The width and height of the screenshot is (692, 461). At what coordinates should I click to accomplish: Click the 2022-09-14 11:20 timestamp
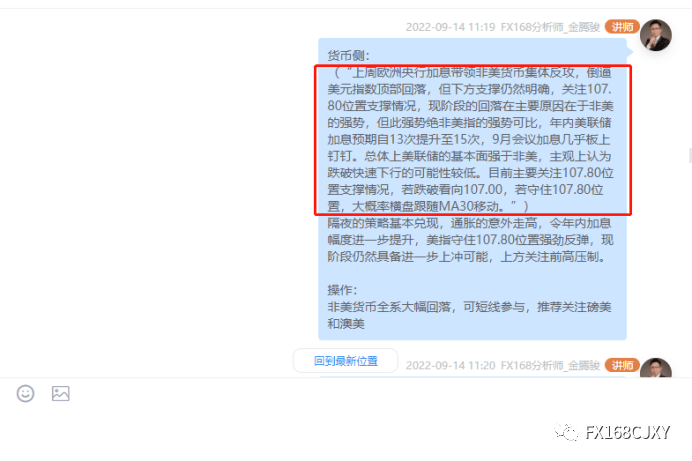[451, 366]
